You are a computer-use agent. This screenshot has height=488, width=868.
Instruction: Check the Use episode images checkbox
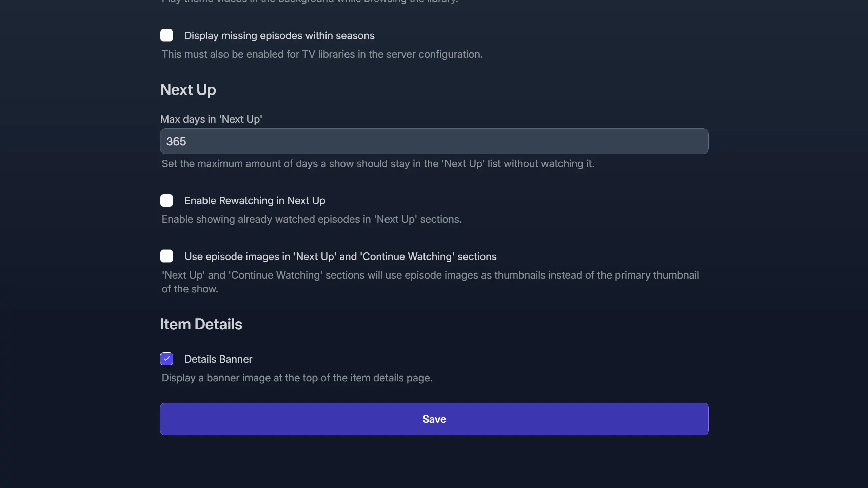pos(166,256)
